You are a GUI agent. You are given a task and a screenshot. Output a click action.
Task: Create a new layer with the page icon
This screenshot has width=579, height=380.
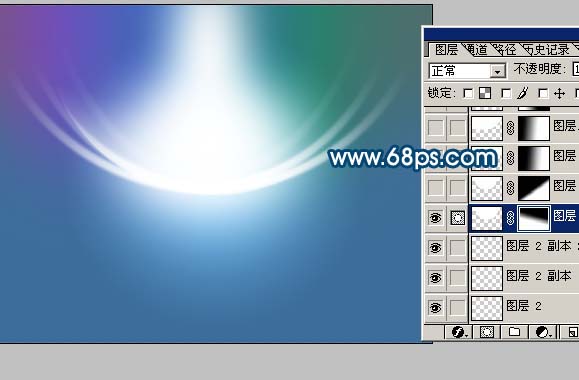572,332
